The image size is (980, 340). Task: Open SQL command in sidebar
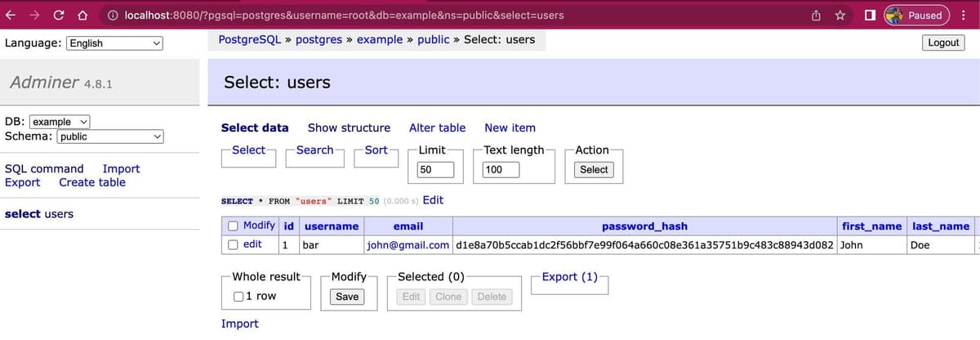(44, 168)
